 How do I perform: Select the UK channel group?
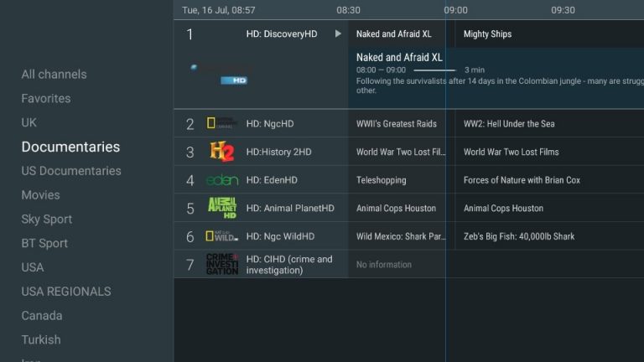point(29,122)
